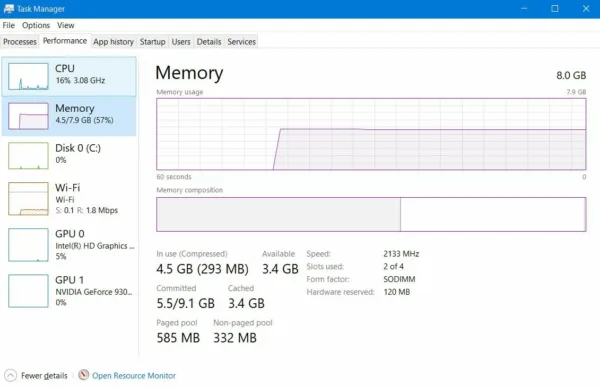Open the Details tab
The width and height of the screenshot is (600, 388).
pyautogui.click(x=209, y=42)
